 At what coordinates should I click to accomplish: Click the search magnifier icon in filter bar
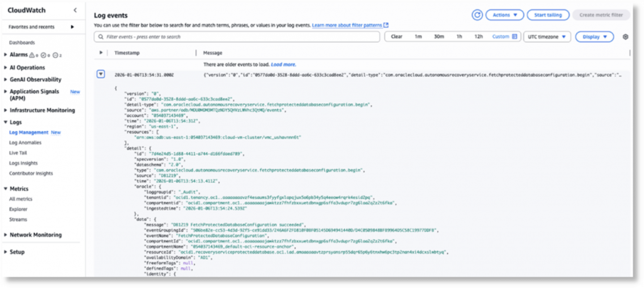[x=100, y=36]
